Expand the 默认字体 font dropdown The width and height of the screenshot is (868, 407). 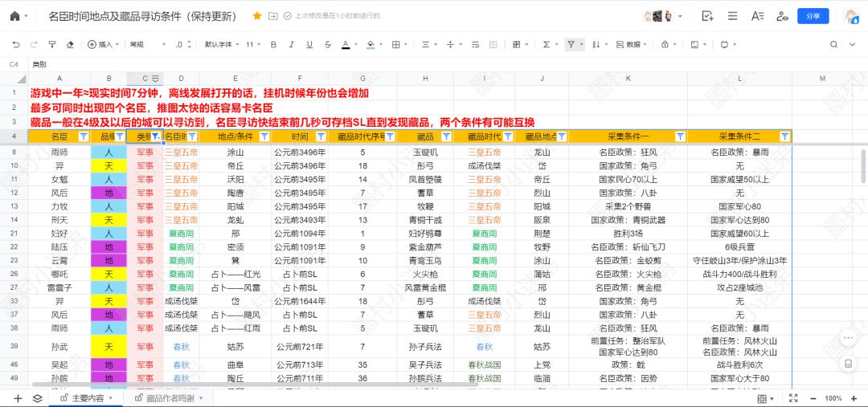tap(222, 45)
